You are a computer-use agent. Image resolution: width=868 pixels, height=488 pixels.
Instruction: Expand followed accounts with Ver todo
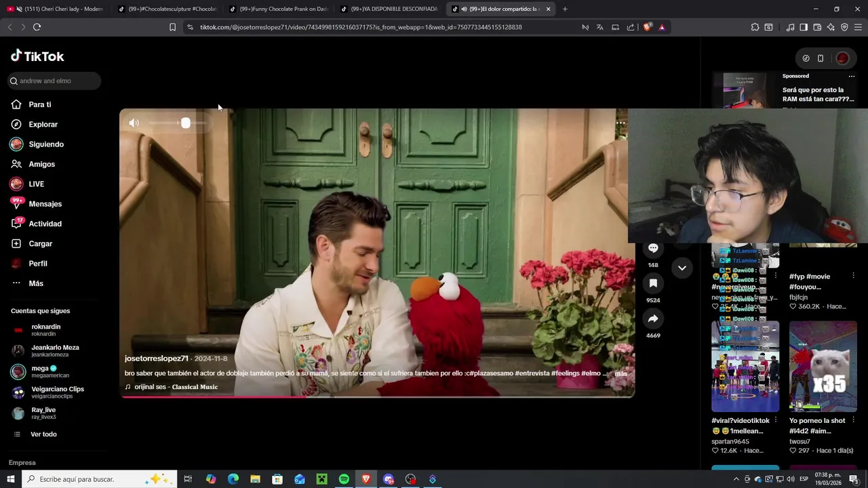[x=43, y=434]
